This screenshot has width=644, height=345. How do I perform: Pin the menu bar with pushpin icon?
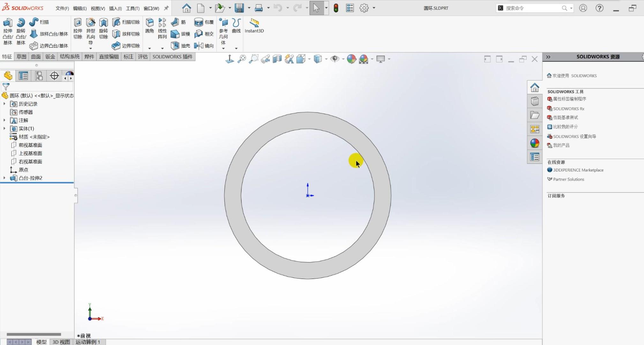pos(166,8)
